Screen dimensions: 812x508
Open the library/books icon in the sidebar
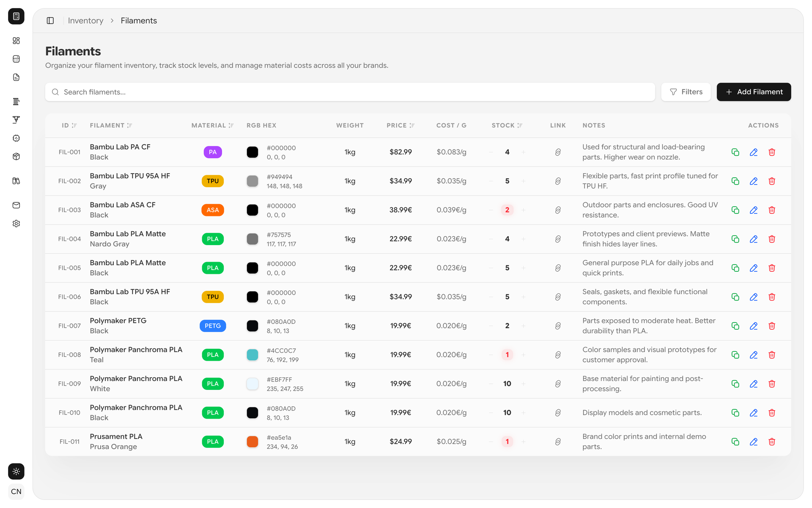point(16,181)
